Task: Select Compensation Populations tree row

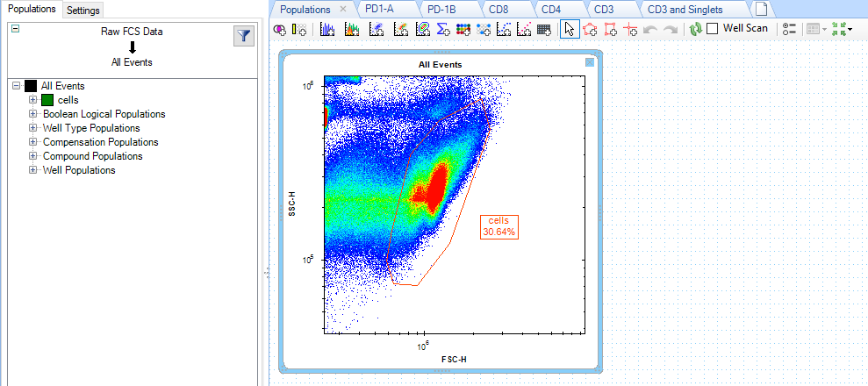Action: tap(101, 142)
